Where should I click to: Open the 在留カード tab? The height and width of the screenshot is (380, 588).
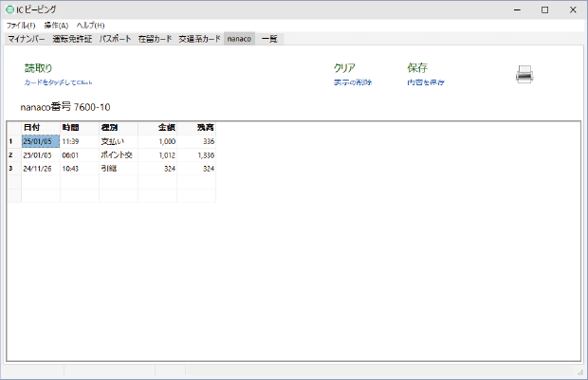tap(155, 39)
